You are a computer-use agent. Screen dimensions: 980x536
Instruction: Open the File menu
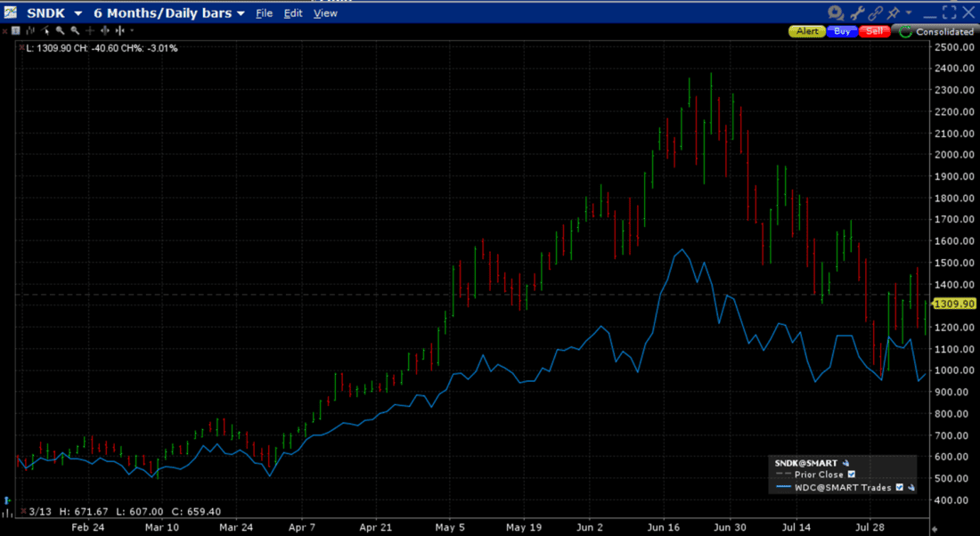click(x=264, y=13)
